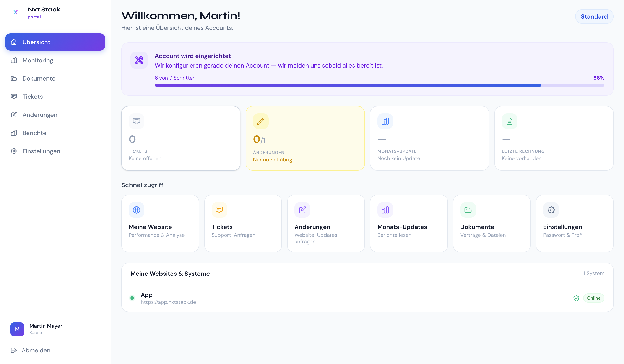This screenshot has height=364, width=624.
Task: Click the '86%' progress percentage
Action: click(x=599, y=78)
